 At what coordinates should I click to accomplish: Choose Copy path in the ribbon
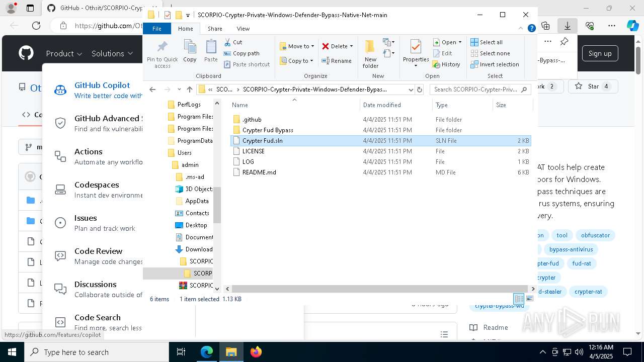242,53
